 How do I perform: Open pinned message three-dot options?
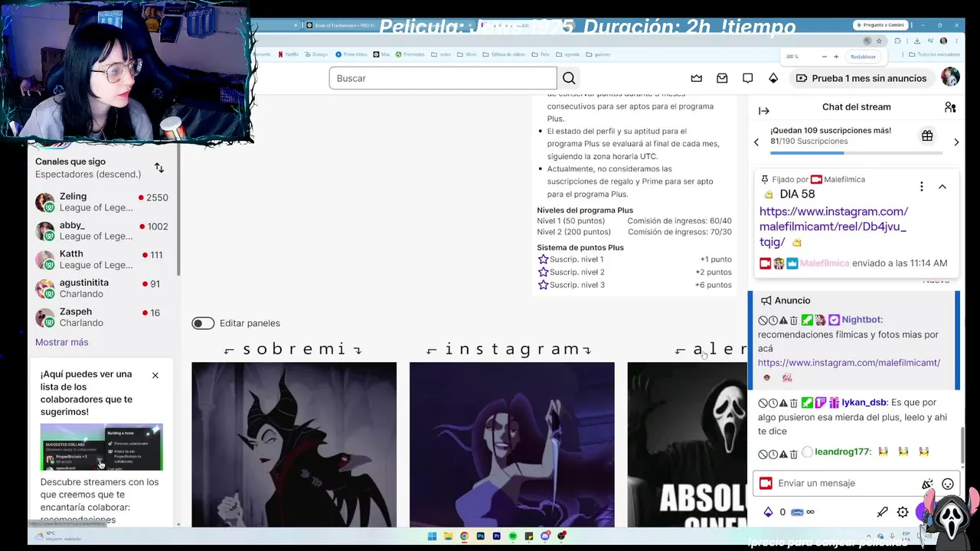tap(921, 187)
